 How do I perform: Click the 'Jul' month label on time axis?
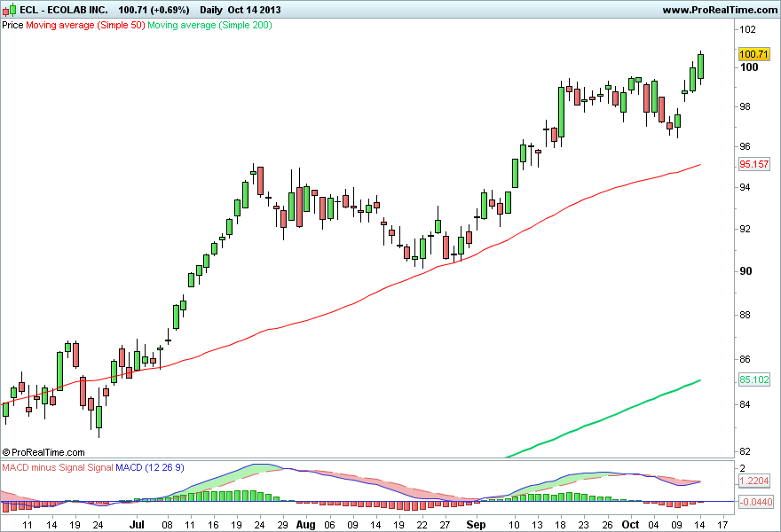coord(137,525)
